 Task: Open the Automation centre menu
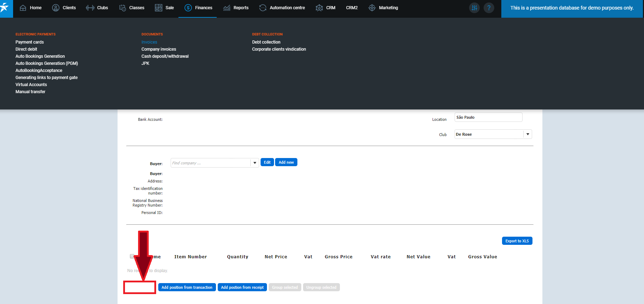[x=282, y=8]
